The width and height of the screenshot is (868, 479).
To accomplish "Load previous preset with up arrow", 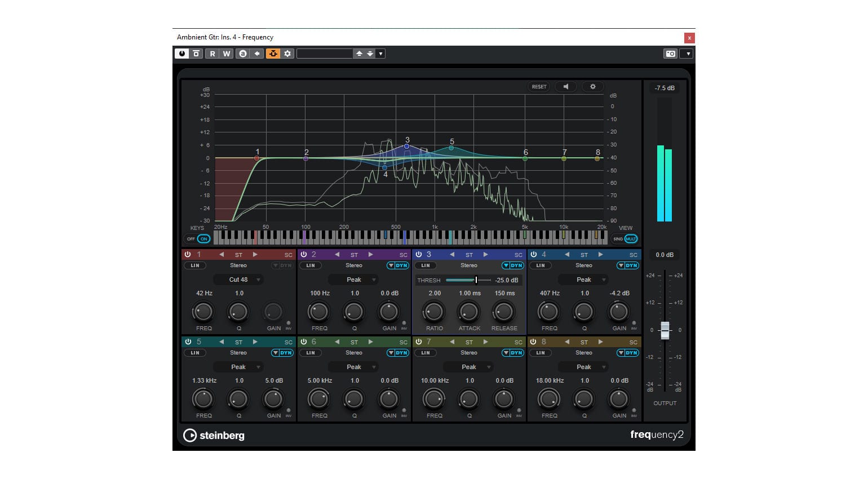I will 359,54.
